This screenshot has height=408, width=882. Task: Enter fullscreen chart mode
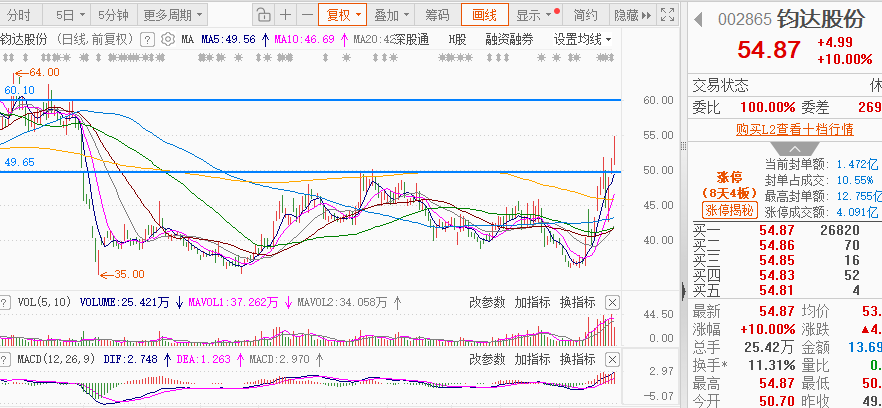(x=667, y=15)
